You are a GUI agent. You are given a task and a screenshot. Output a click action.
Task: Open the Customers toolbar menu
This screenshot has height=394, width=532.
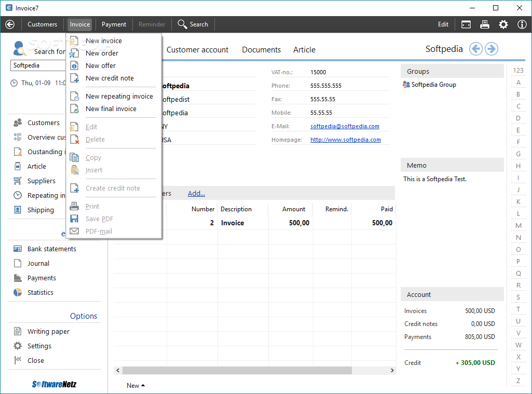point(43,24)
